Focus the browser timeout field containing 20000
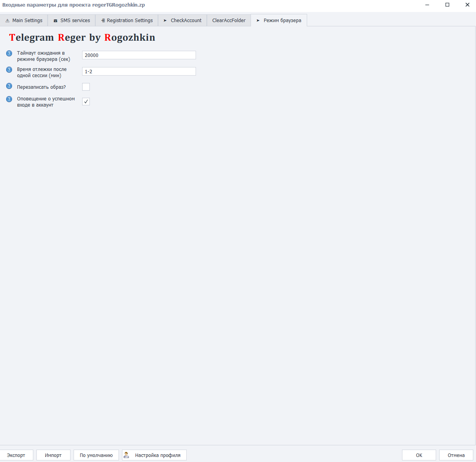 point(139,55)
